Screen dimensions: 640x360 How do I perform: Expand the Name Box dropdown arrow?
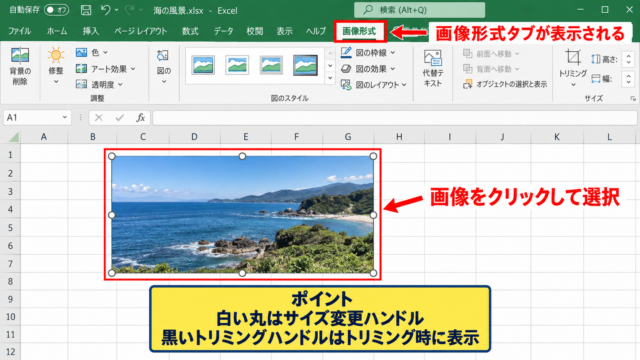coord(64,118)
